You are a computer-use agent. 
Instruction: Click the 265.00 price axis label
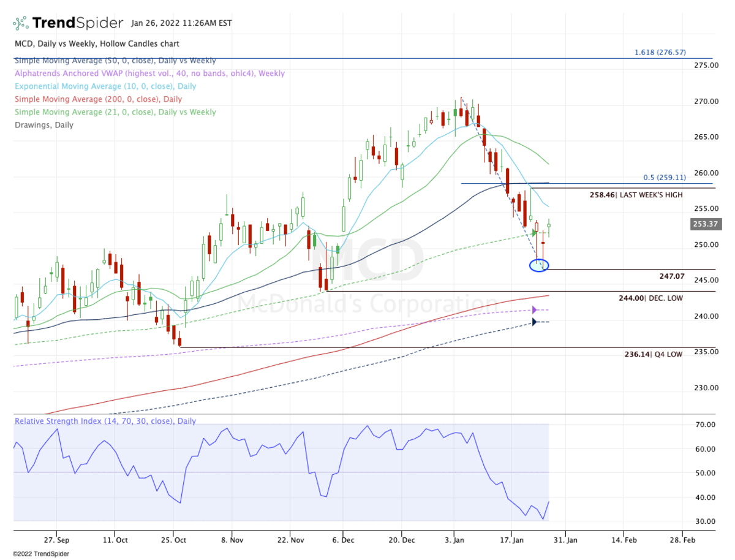coord(705,137)
